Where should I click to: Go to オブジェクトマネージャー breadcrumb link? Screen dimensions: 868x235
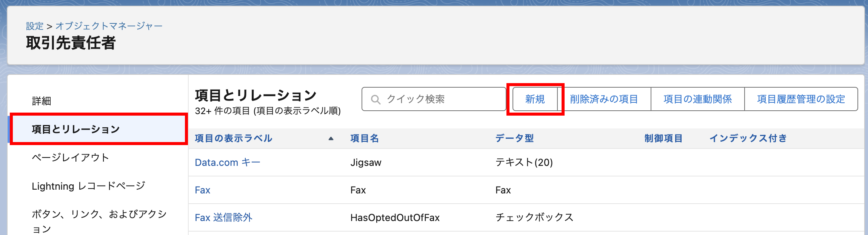pyautogui.click(x=109, y=26)
